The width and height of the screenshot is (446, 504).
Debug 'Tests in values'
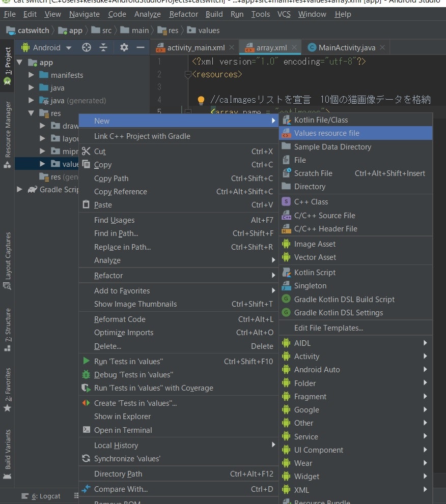click(x=179, y=375)
